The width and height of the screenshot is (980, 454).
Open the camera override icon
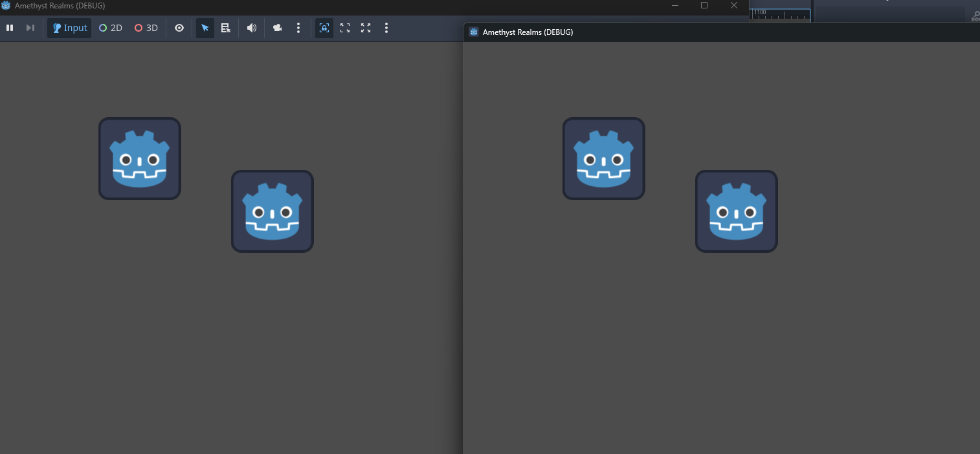point(278,28)
